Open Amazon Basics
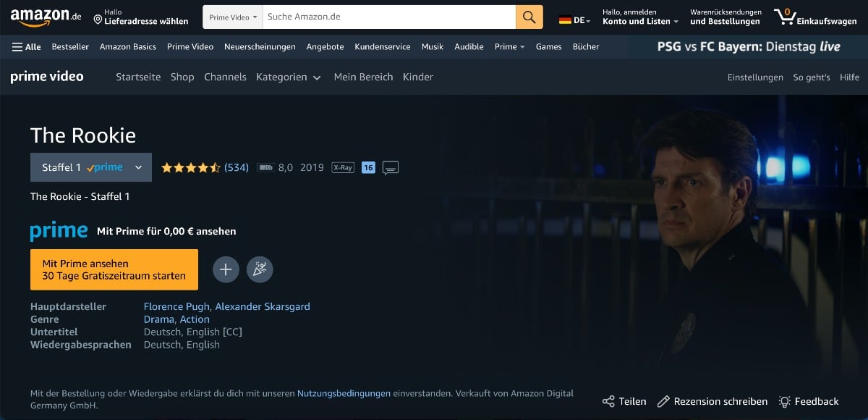This screenshot has width=868, height=420. pyautogui.click(x=128, y=47)
